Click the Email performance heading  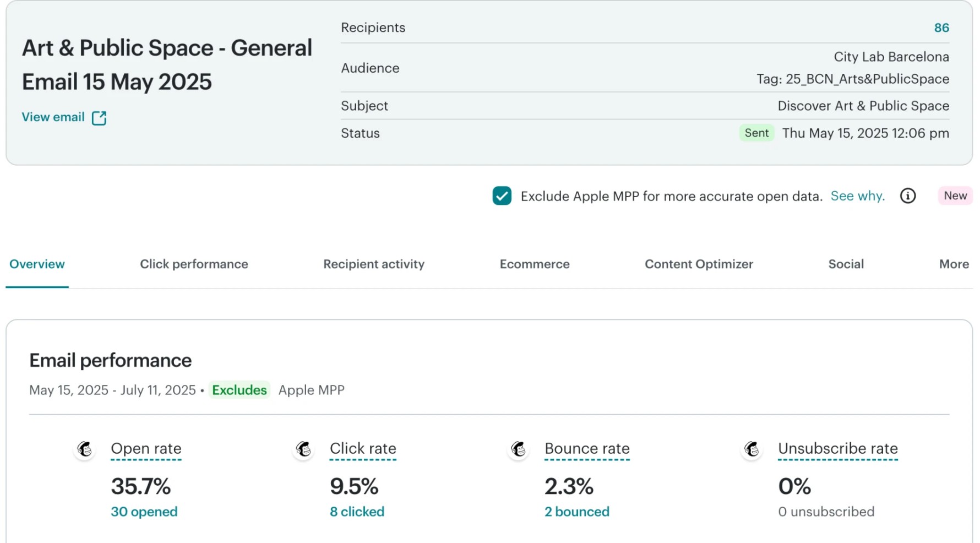tap(110, 361)
